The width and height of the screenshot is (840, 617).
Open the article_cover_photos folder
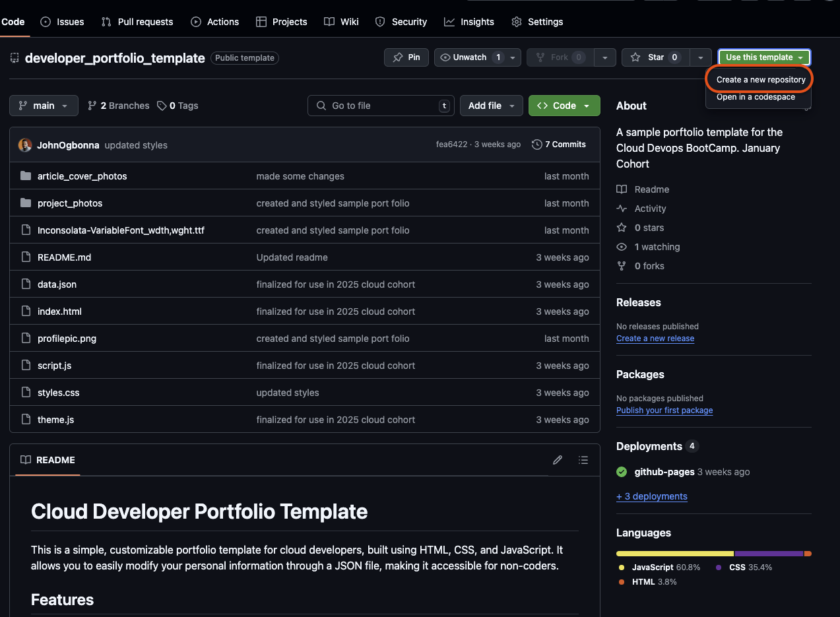82,176
